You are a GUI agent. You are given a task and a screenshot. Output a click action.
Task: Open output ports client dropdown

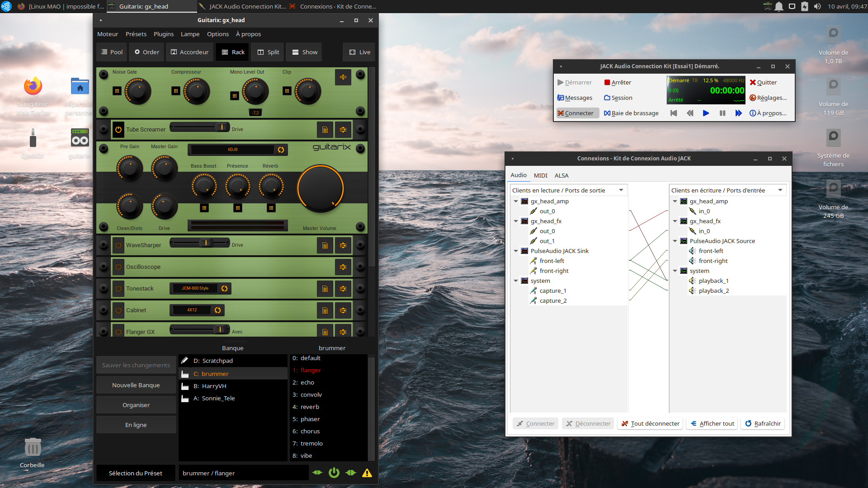pyautogui.click(x=621, y=190)
